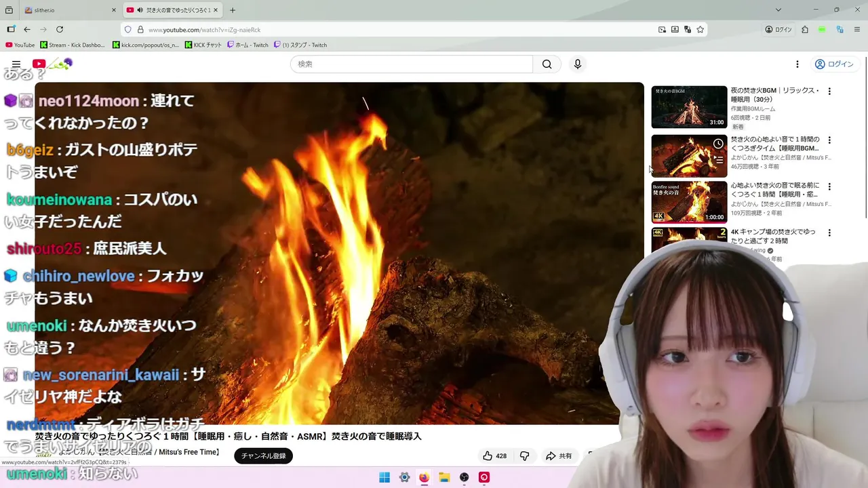Open 4K キャンプ場の焚き火 video title
The height and width of the screenshot is (488, 868).
tap(773, 236)
